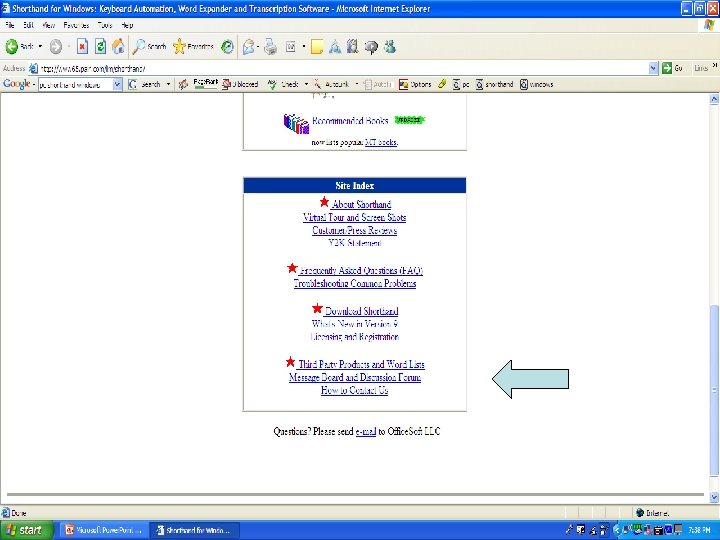Open Virtual Tour and Screen Shots link

click(x=354, y=217)
